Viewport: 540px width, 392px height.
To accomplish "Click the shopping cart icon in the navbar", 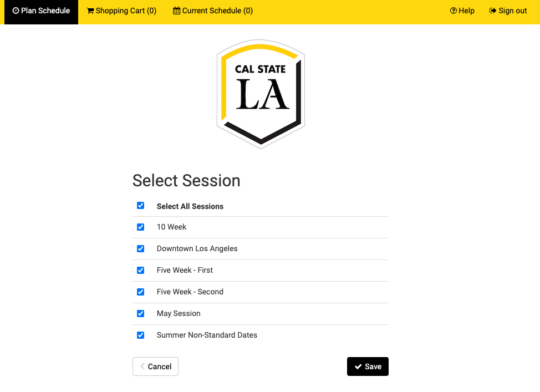I will pos(90,11).
